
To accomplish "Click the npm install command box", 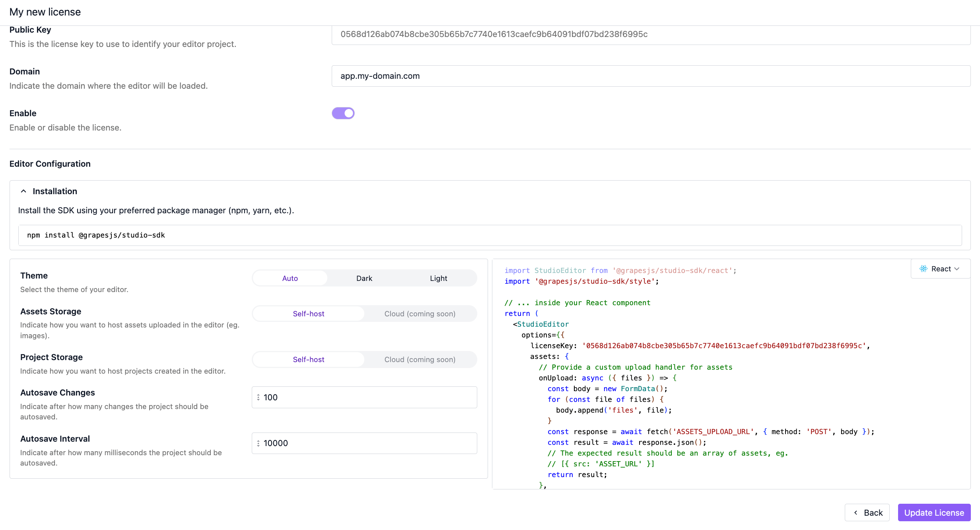I will pos(490,235).
